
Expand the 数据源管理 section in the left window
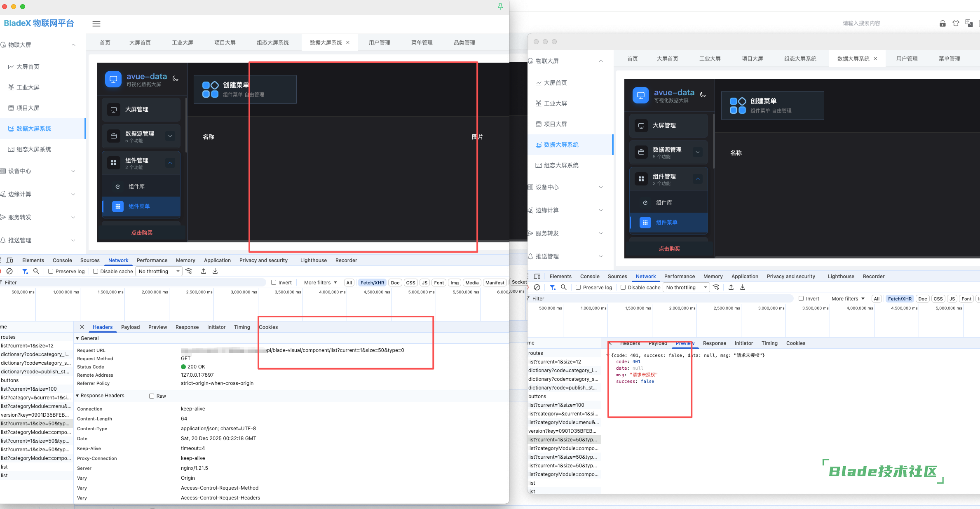click(x=170, y=136)
